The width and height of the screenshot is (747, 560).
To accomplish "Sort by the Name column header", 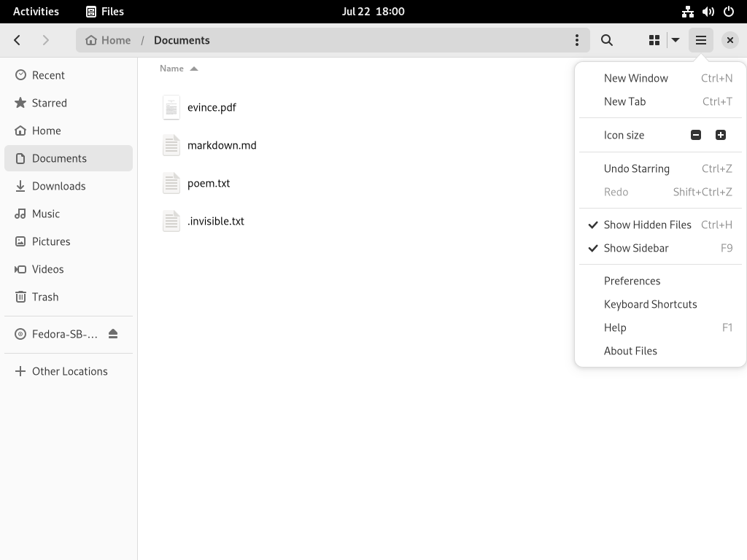I will (179, 69).
